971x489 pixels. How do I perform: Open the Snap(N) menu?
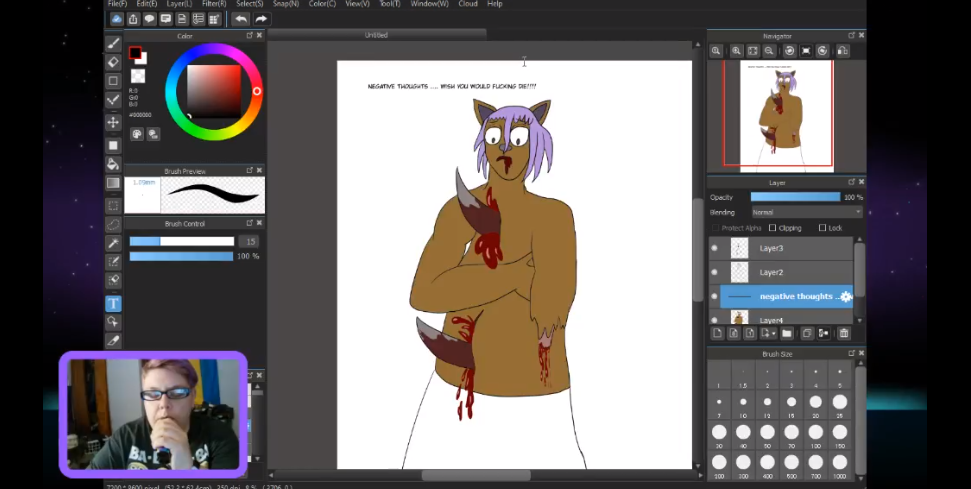tap(286, 4)
